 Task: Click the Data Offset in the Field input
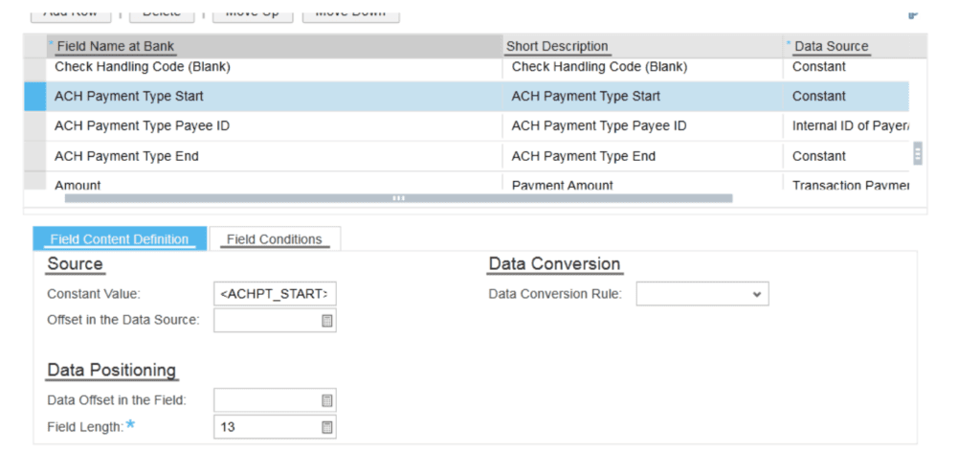275,400
